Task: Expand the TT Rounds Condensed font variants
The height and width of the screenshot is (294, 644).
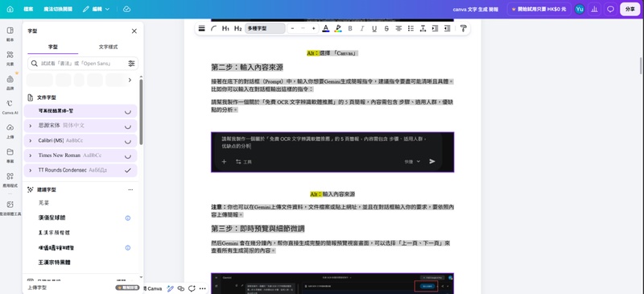Action: click(x=30, y=170)
